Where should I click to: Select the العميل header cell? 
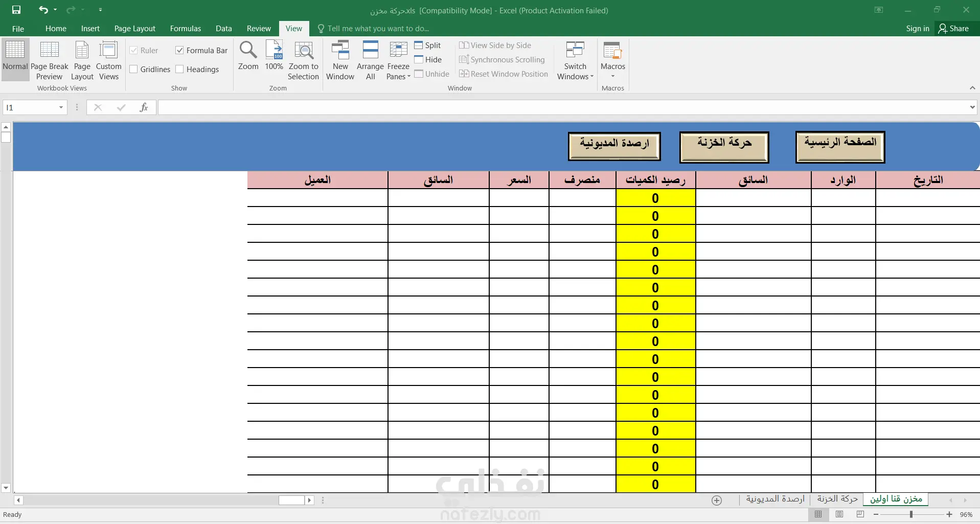pyautogui.click(x=317, y=180)
